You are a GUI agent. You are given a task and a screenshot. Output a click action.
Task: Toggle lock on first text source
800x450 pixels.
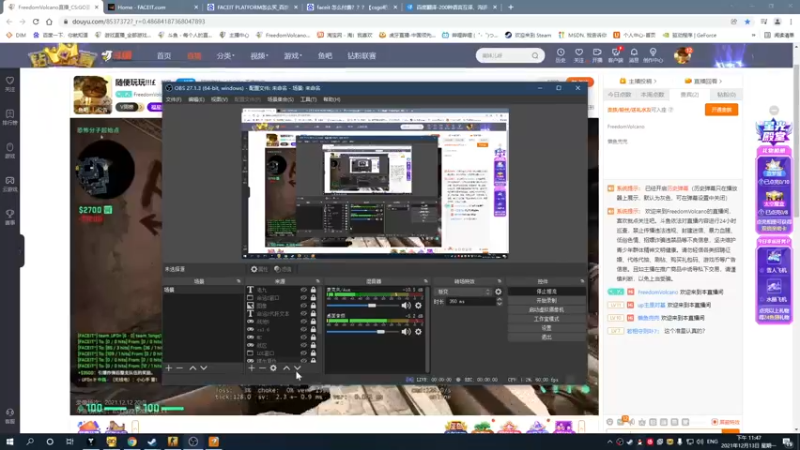(x=313, y=290)
